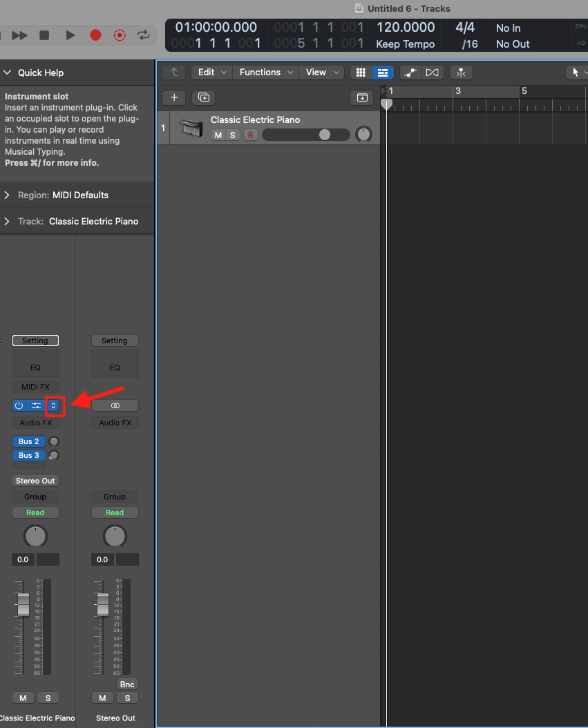
Task: Click the record button in the transport bar
Action: tap(96, 35)
